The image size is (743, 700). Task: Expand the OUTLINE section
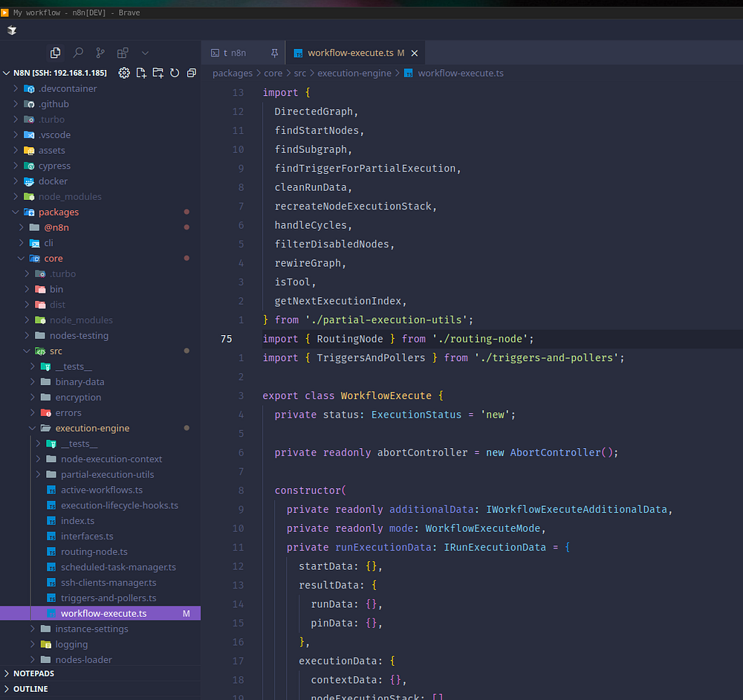(x=30, y=689)
